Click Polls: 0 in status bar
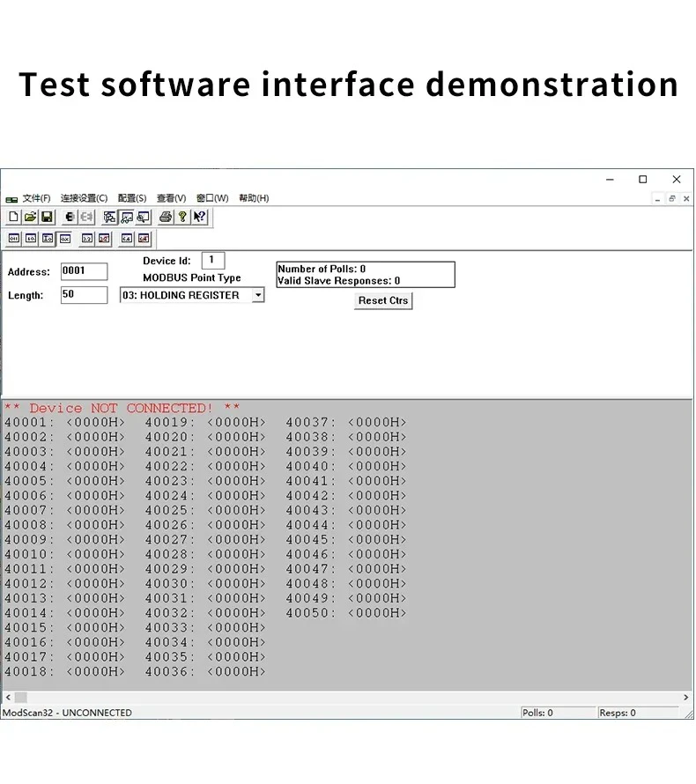696x784 pixels. click(537, 713)
